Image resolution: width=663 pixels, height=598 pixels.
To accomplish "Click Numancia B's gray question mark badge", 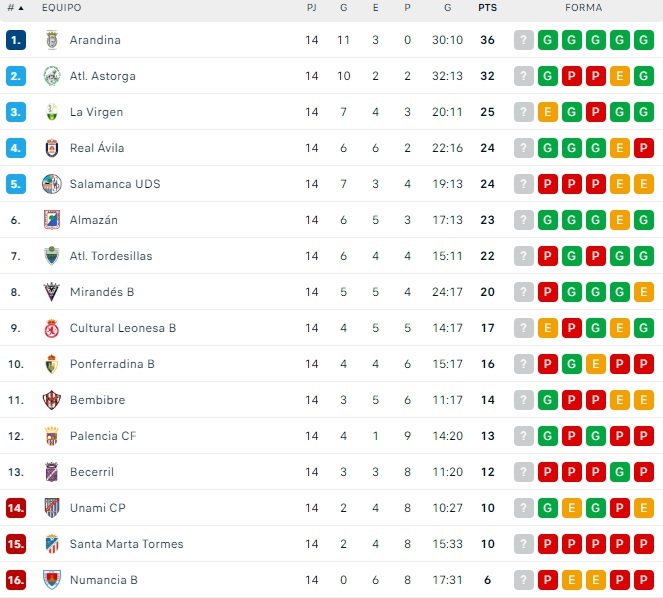I will pyautogui.click(x=524, y=580).
